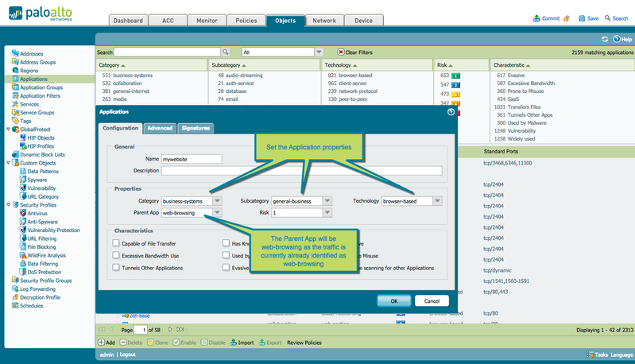Click the Language link in footer
This screenshot has width=635, height=364.
tap(621, 354)
